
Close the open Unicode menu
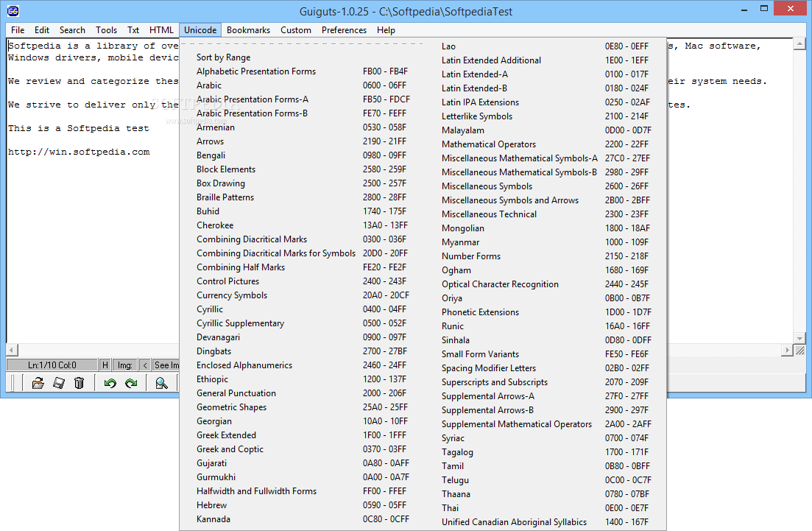(x=200, y=30)
